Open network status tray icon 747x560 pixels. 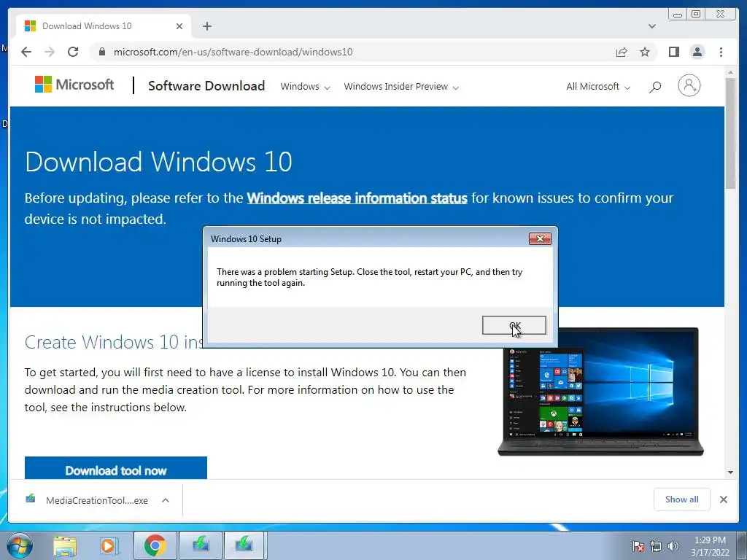point(656,546)
